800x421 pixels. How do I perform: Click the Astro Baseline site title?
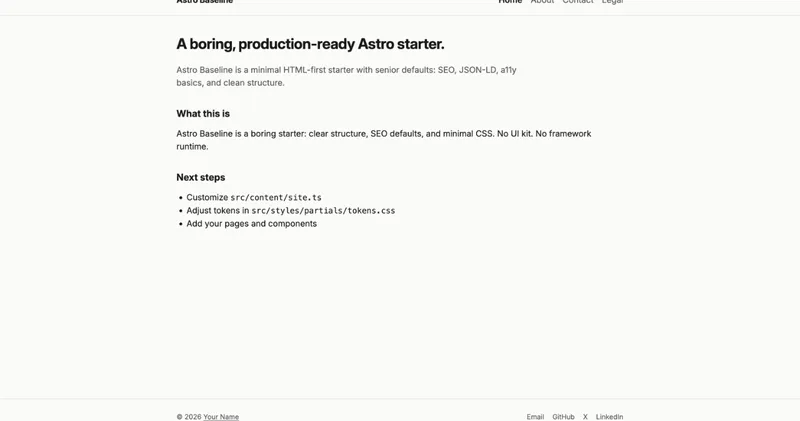pyautogui.click(x=205, y=2)
